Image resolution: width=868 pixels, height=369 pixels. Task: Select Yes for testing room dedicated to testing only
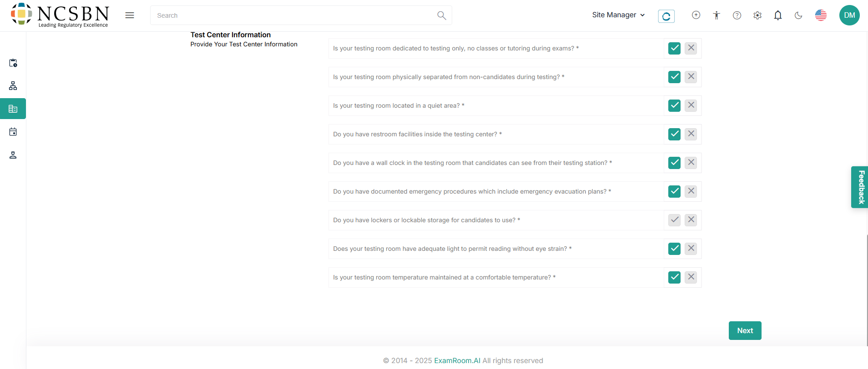coord(674,48)
